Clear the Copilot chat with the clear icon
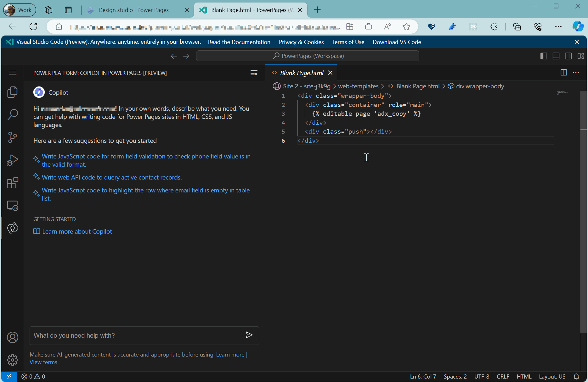The image size is (588, 382). tap(254, 73)
